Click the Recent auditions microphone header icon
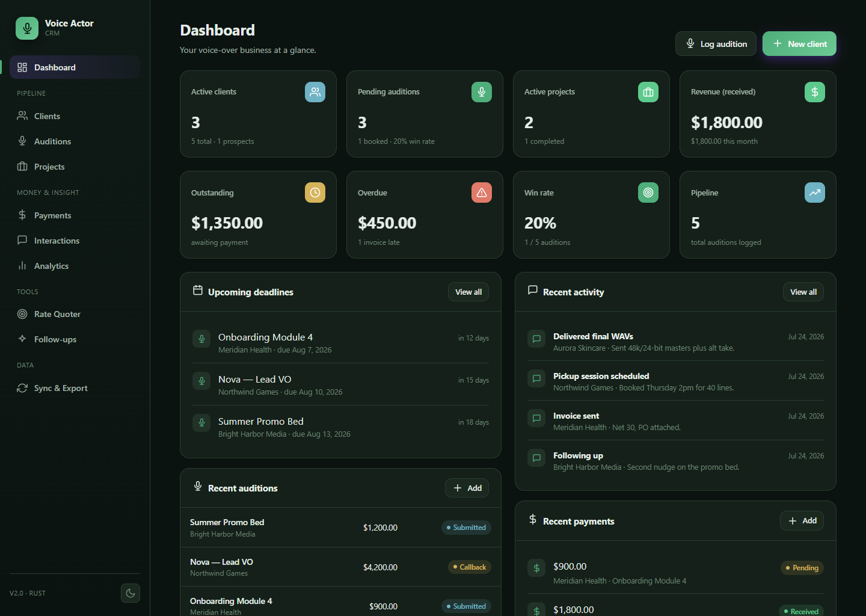866x616 pixels. pos(198,486)
